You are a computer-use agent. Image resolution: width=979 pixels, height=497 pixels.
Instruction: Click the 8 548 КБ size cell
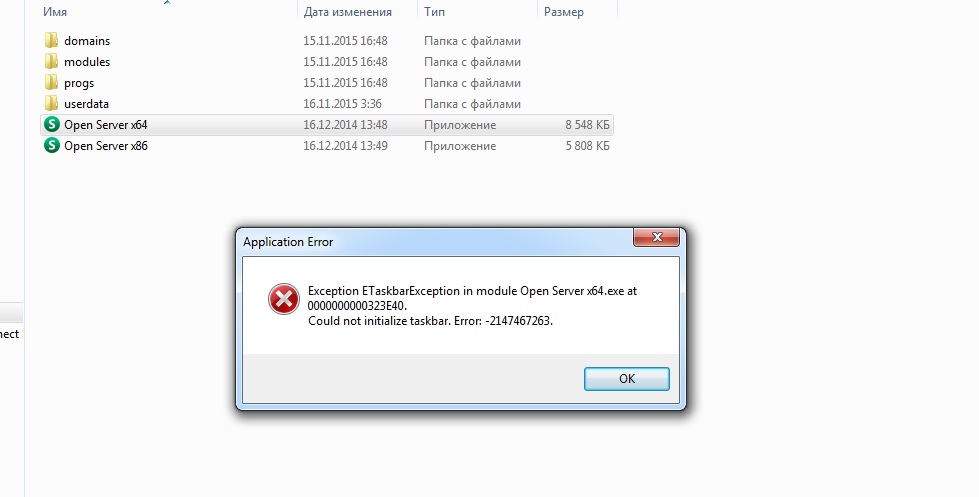click(x=587, y=125)
